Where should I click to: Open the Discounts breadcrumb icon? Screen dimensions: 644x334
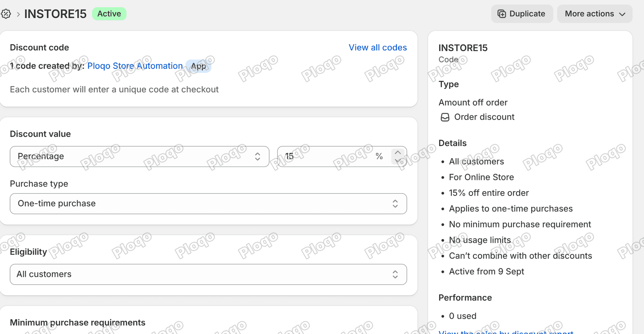pos(6,14)
